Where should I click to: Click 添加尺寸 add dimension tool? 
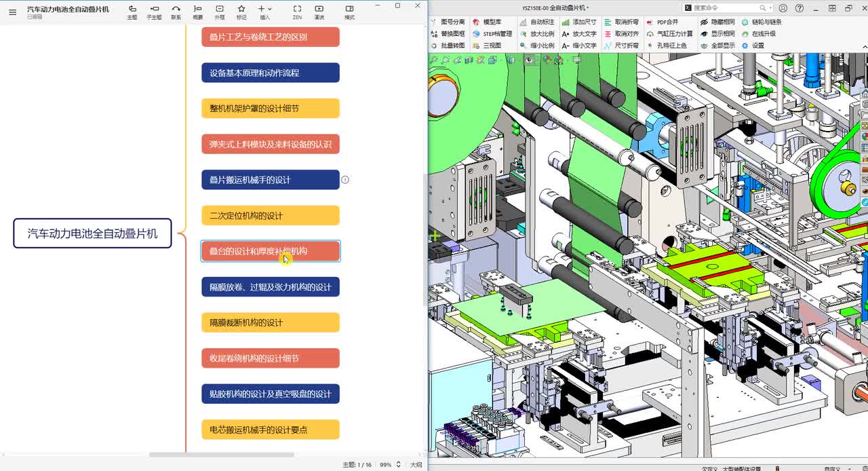[579, 22]
